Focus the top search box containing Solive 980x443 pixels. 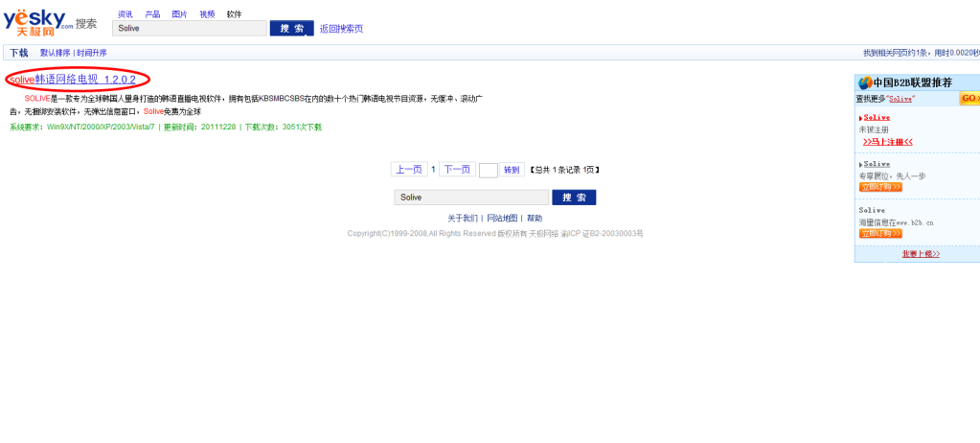[190, 29]
